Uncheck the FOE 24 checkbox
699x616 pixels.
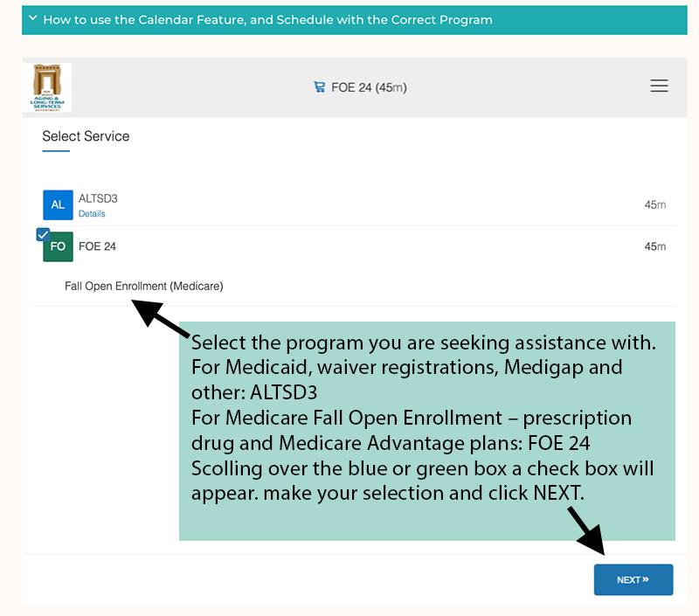click(43, 234)
